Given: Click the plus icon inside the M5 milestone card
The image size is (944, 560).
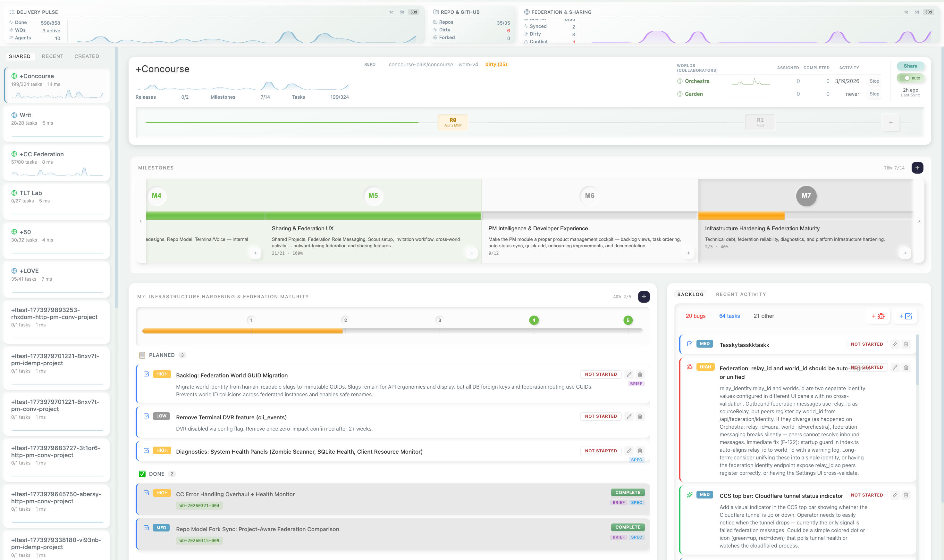Looking at the screenshot, I should click(472, 253).
